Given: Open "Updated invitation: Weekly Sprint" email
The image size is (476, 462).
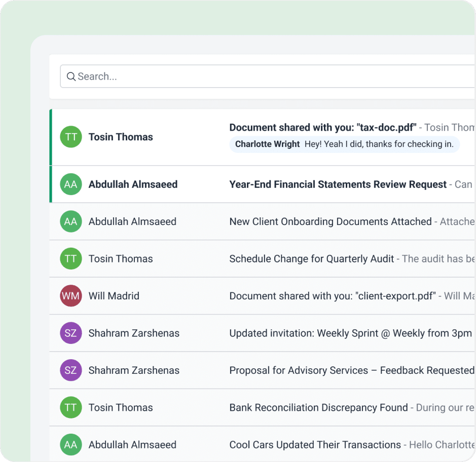Looking at the screenshot, I should (351, 333).
